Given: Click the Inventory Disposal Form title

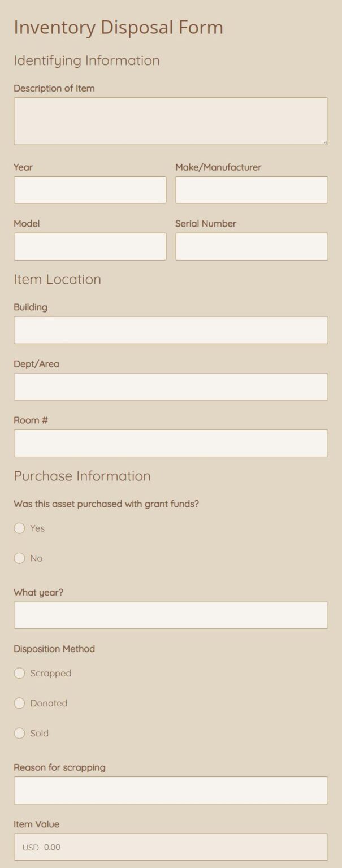Looking at the screenshot, I should pos(119,26).
